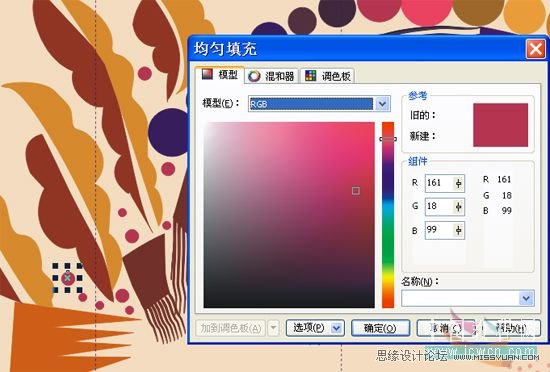The height and width of the screenshot is (372, 550).
Task: Adjust the R value spinner
Action: point(458,183)
